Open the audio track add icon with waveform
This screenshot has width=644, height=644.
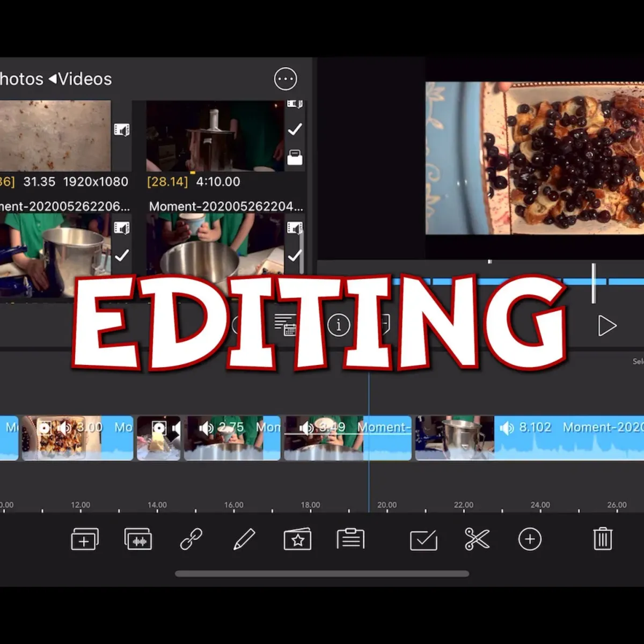coord(138,539)
